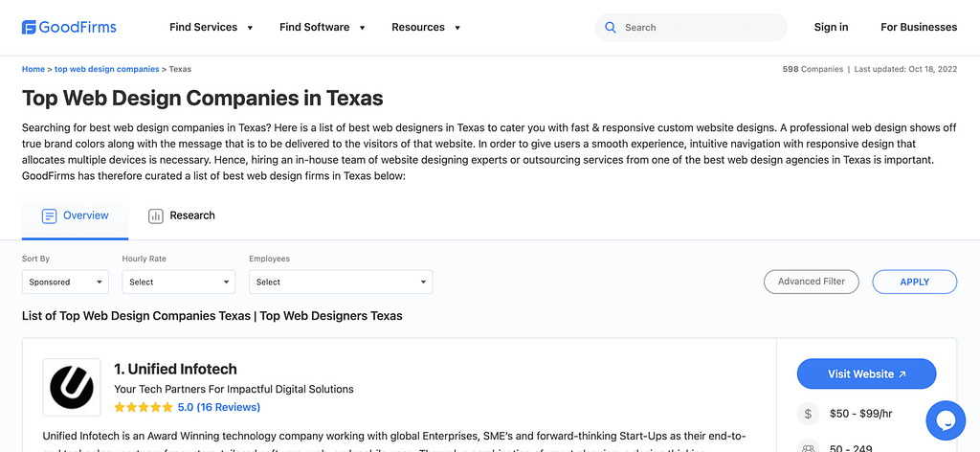Screen dimensions: 980x452
Task: Click the Home breadcrumb link
Action: pyautogui.click(x=33, y=69)
